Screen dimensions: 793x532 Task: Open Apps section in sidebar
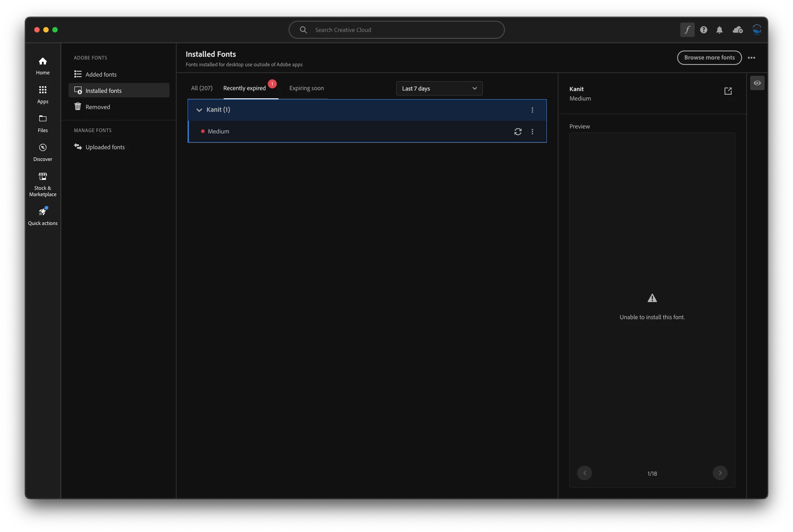pos(43,95)
